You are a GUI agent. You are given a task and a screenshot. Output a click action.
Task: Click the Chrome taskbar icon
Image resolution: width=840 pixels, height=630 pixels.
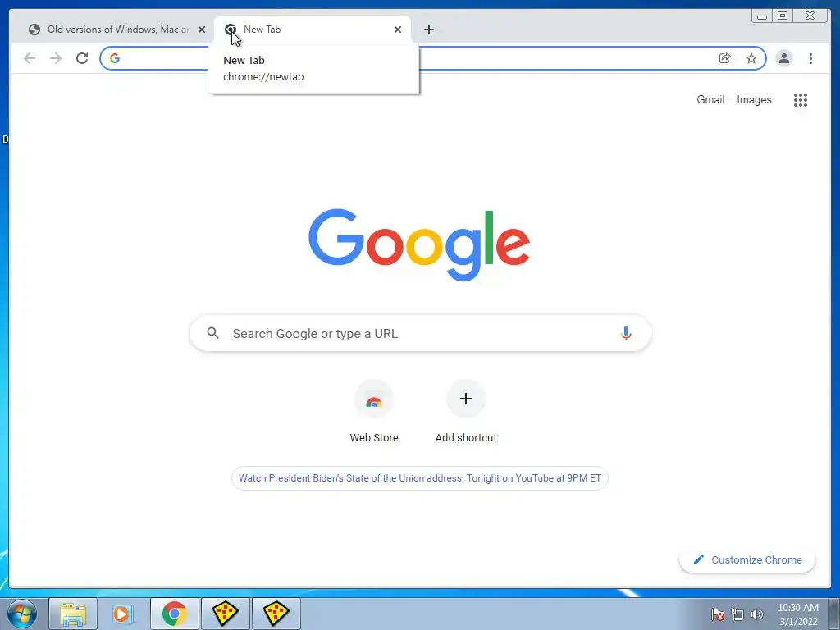pos(174,614)
